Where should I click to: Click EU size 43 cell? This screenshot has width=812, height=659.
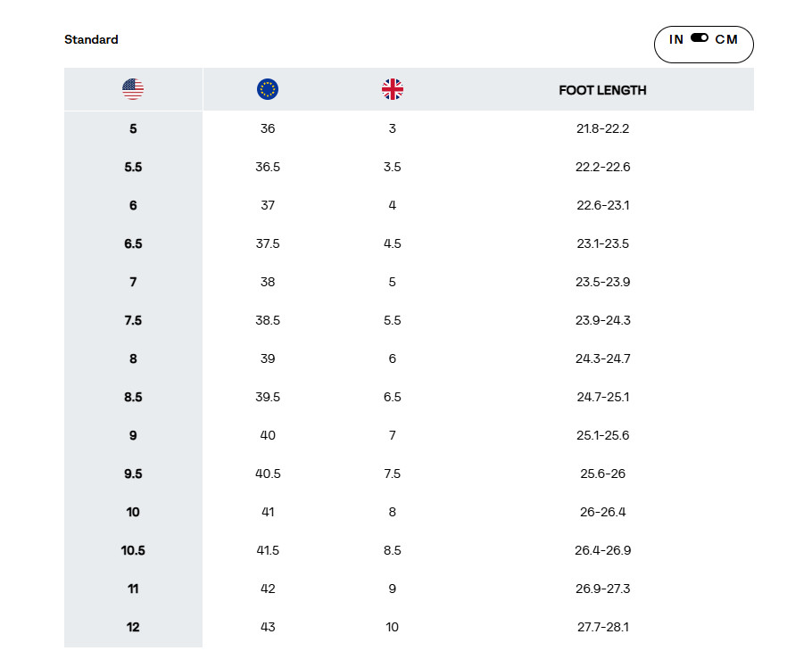[x=268, y=627]
